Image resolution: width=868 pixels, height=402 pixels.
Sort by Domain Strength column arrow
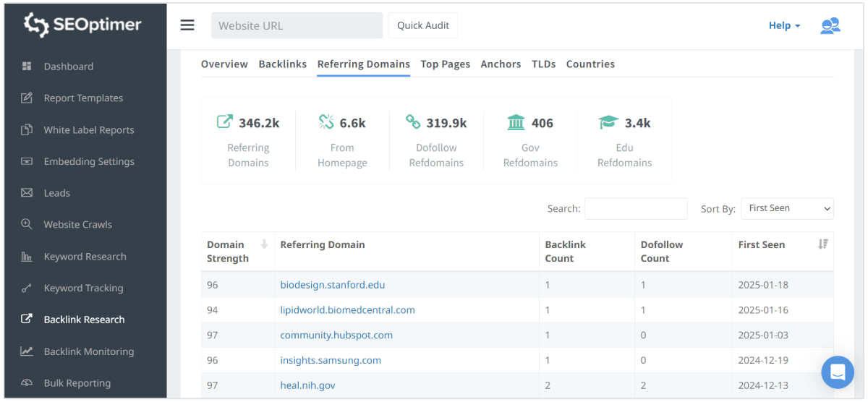coord(264,244)
